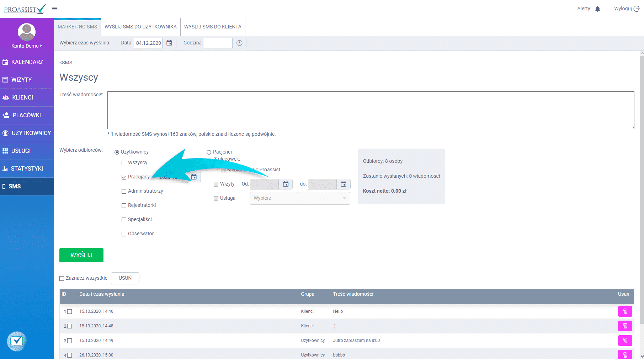Click the 26.10.2020, 15:00 date cell
644x359 pixels.
click(96, 355)
